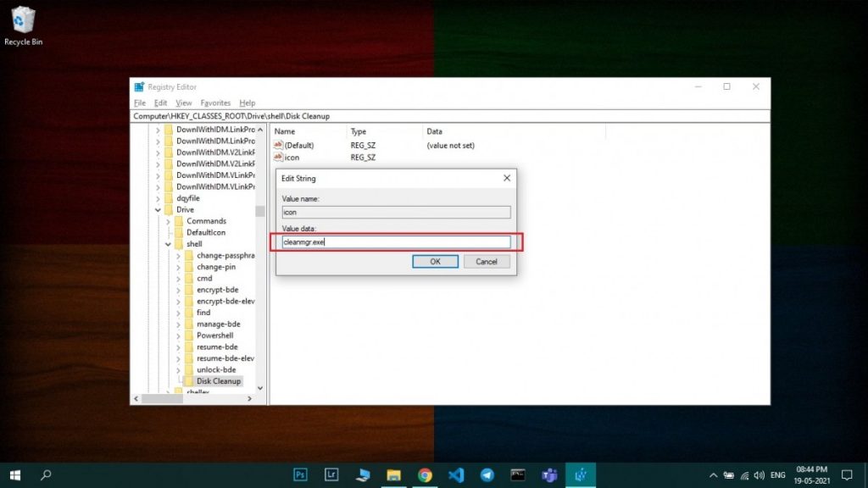The width and height of the screenshot is (868, 488).
Task: Open the Edit menu
Action: click(160, 102)
